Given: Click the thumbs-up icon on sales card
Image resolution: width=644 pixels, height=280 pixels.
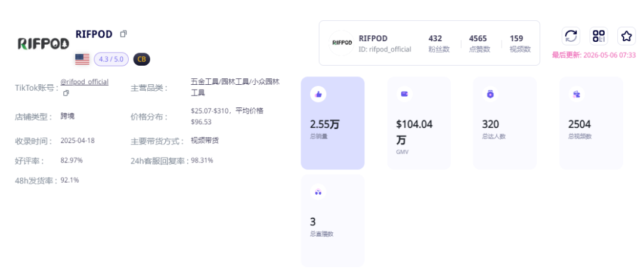Looking at the screenshot, I should [318, 94].
